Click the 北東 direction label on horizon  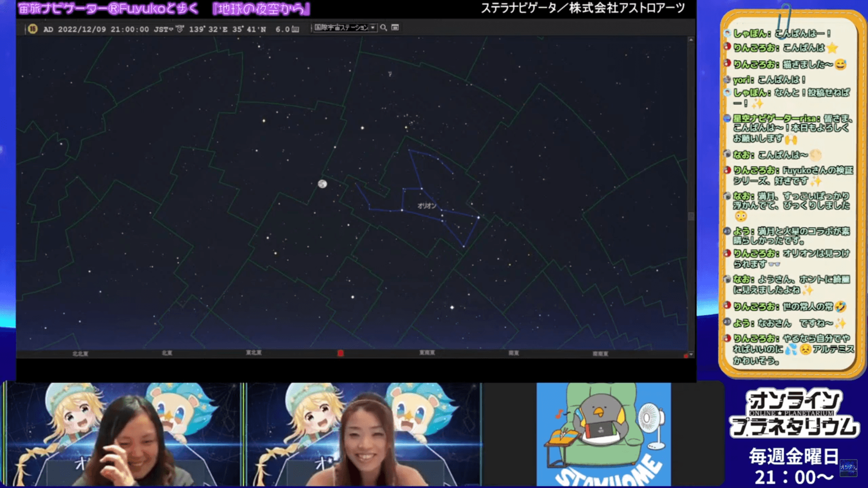[x=167, y=353]
